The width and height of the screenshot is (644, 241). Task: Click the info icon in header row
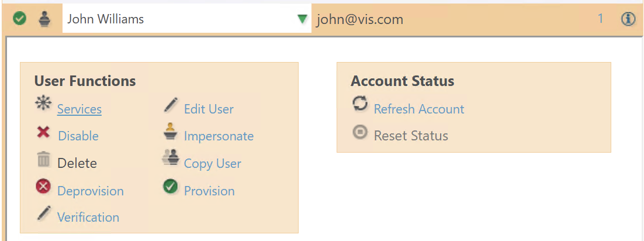(628, 19)
